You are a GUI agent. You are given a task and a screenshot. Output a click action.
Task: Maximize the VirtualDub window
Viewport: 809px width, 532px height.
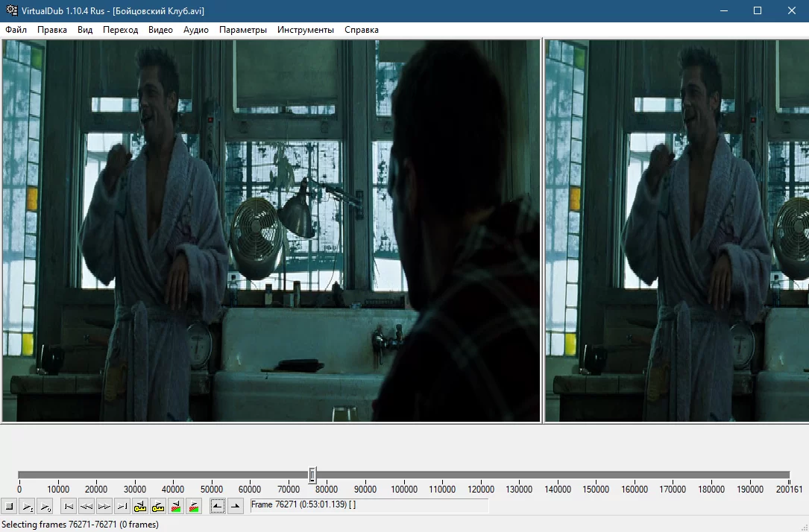coord(758,11)
